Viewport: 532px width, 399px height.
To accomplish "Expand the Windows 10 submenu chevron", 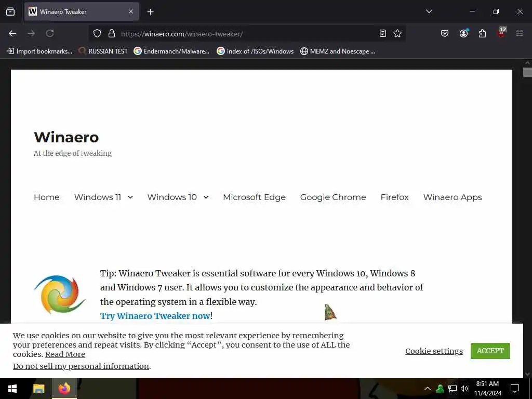I will point(206,197).
